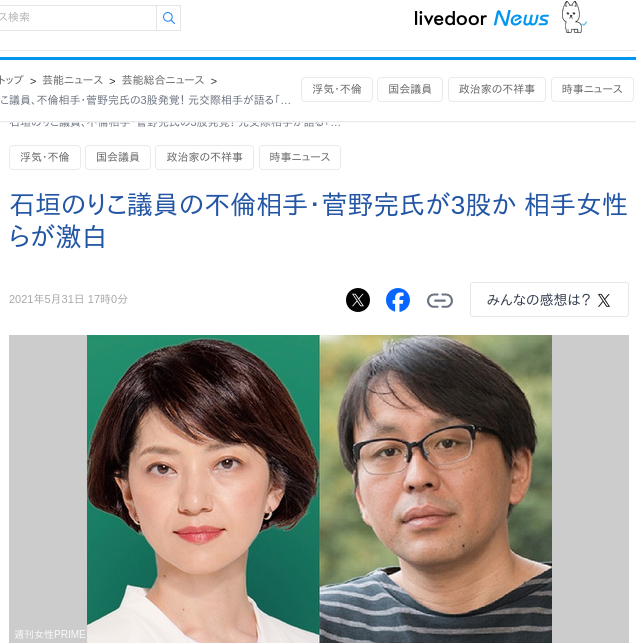Select 浮気・不倫 tag in sticky header
Image resolution: width=636 pixels, height=643 pixels.
tap(337, 89)
